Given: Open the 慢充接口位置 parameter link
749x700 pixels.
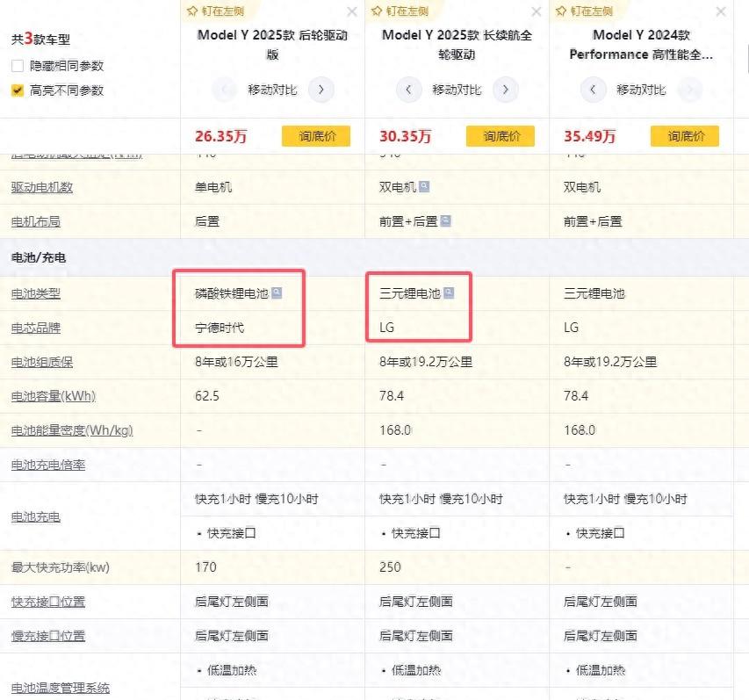Looking at the screenshot, I should [48, 636].
